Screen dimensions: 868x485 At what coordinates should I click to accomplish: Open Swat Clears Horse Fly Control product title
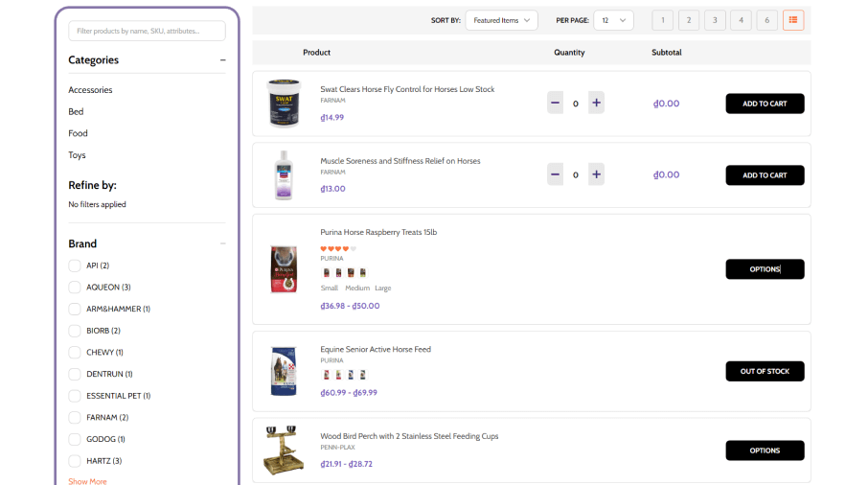pos(407,89)
